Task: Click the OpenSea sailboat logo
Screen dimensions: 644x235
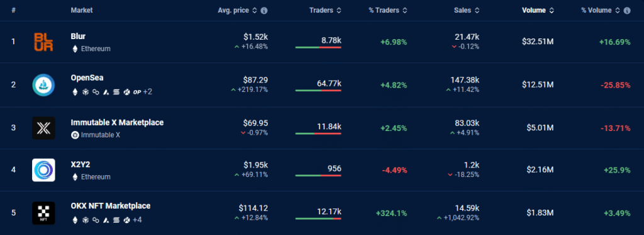Action: pos(43,85)
